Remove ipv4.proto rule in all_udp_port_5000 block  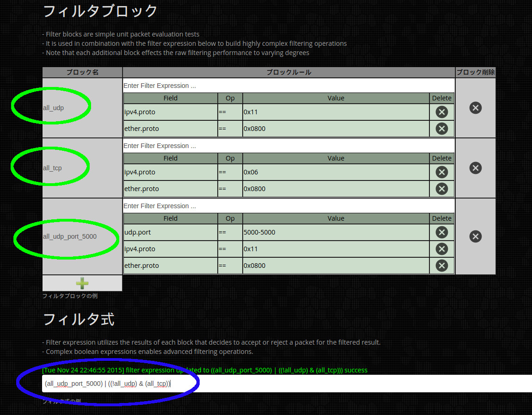click(x=441, y=249)
